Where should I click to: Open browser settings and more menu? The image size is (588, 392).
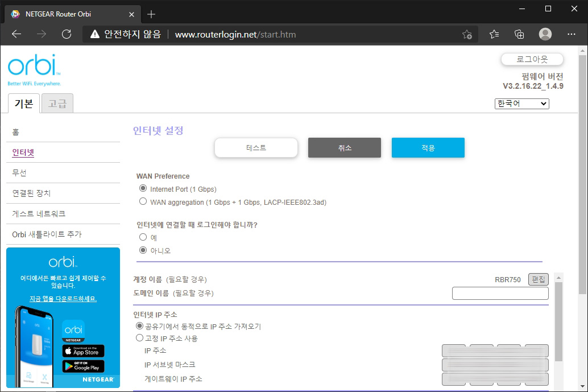click(x=571, y=34)
